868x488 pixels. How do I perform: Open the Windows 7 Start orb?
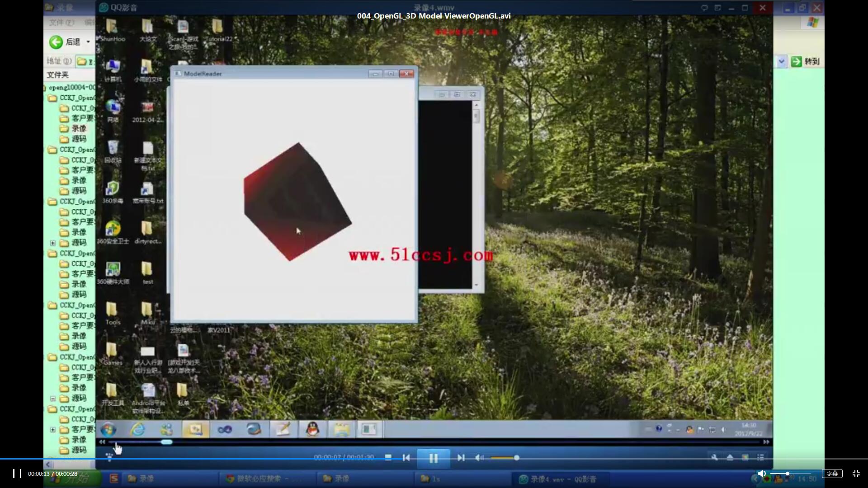pos(108,429)
